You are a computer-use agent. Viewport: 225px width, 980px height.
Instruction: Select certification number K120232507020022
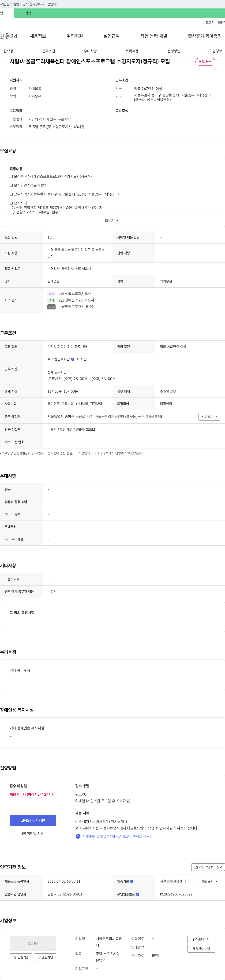[x=176, y=894]
